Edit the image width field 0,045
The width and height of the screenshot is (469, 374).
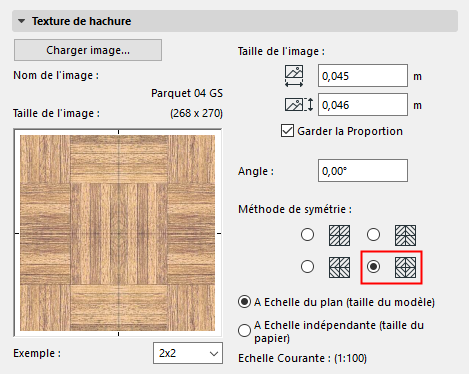click(363, 76)
